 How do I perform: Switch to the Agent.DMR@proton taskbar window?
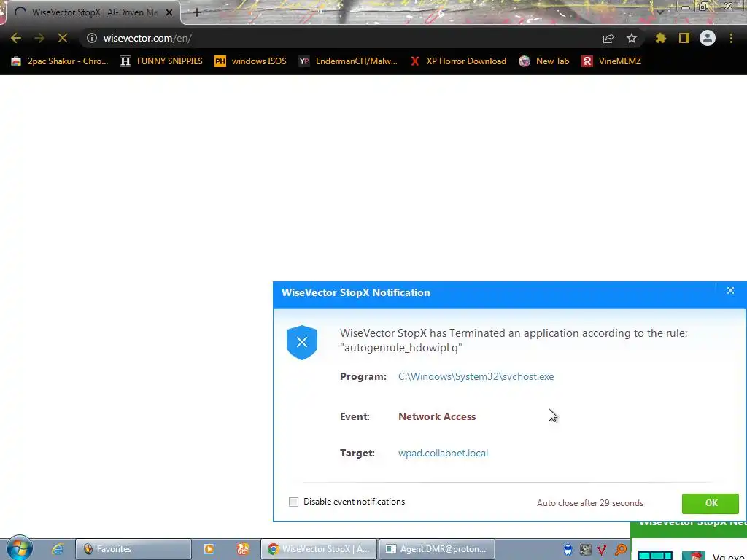tap(437, 549)
